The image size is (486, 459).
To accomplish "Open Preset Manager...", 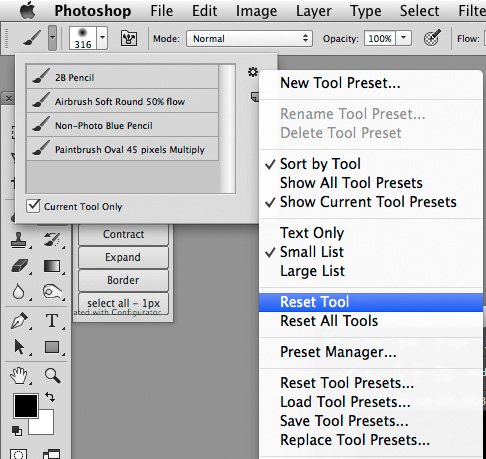I will tap(371, 352).
